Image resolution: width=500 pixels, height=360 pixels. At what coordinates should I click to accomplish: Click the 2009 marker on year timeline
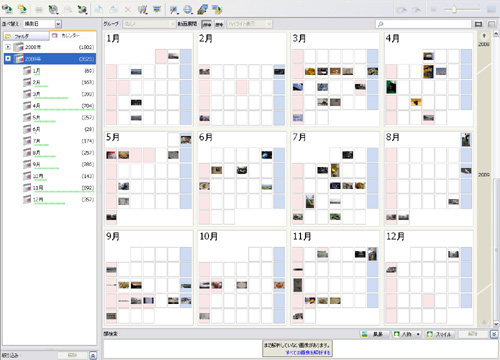pos(484,175)
